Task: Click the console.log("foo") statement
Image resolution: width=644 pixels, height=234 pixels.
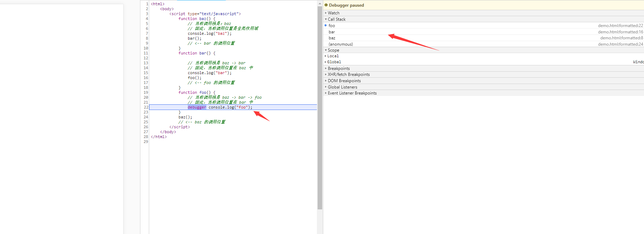Action: pyautogui.click(x=230, y=107)
